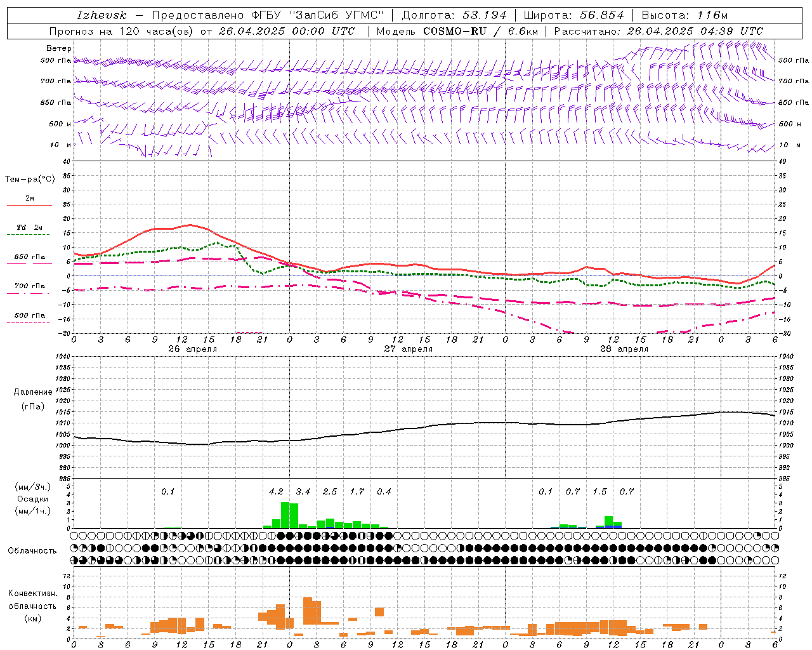Click the "(мм/1ч.)" precipitation unit label
Viewport: 812px width, 650px height.
click(33, 511)
